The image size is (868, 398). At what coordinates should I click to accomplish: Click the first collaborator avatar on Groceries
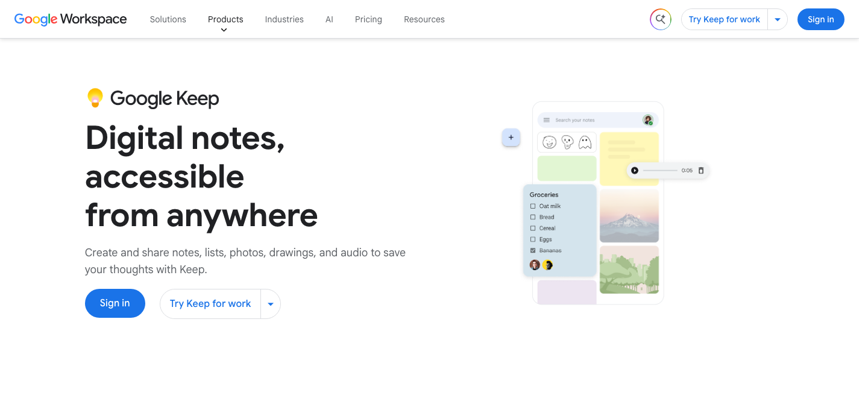click(x=535, y=265)
